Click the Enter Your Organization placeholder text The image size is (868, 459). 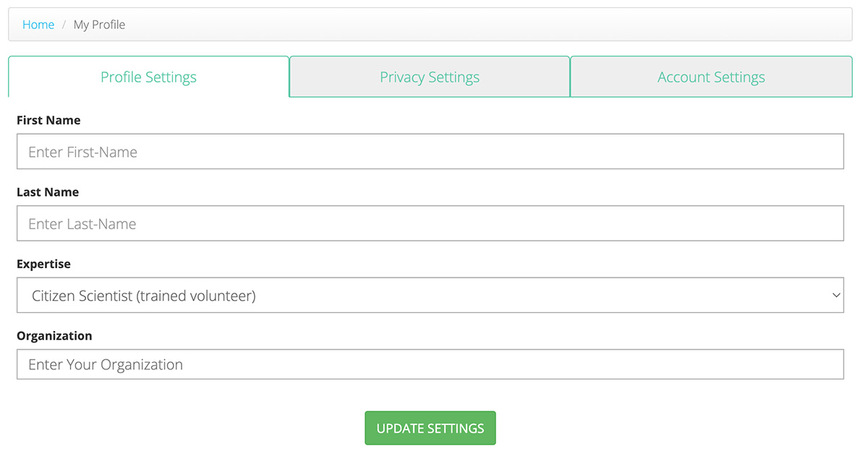coord(106,364)
